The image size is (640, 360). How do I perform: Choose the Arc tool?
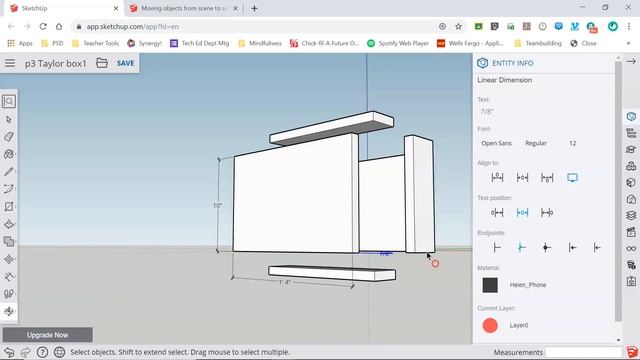pyautogui.click(x=9, y=189)
